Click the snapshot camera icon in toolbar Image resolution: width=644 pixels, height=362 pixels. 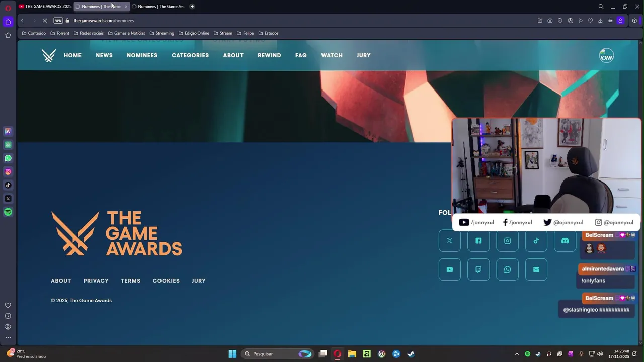pyautogui.click(x=550, y=21)
